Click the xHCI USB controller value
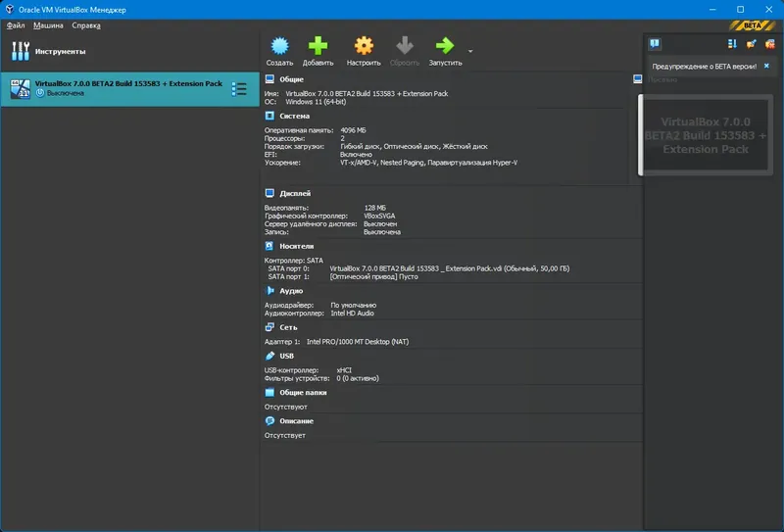Image resolution: width=784 pixels, height=532 pixels. pyautogui.click(x=344, y=370)
